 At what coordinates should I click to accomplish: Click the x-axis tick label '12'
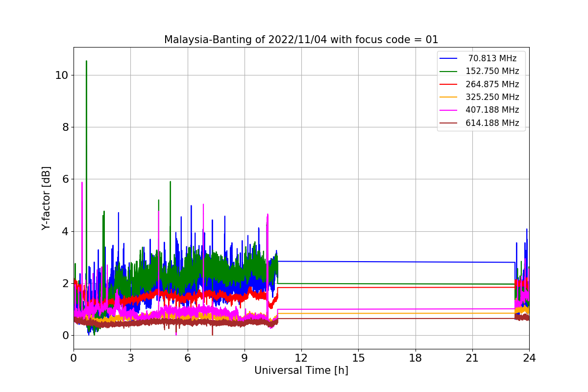(301, 358)
